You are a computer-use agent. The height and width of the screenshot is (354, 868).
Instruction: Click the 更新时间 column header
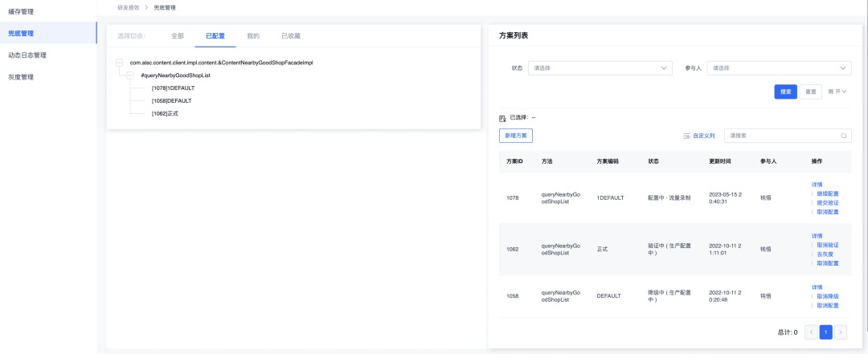[719, 161]
